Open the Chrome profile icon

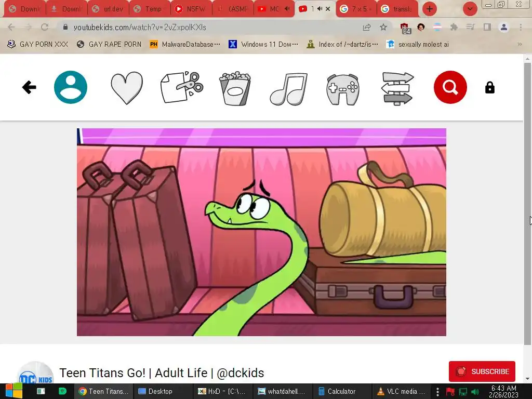[x=504, y=27]
